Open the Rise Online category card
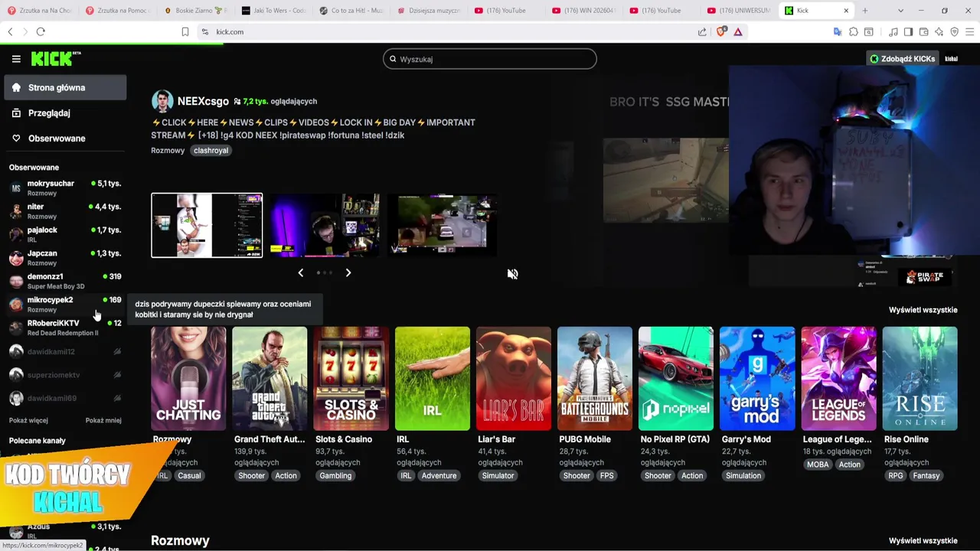The height and width of the screenshot is (551, 980). pyautogui.click(x=920, y=378)
